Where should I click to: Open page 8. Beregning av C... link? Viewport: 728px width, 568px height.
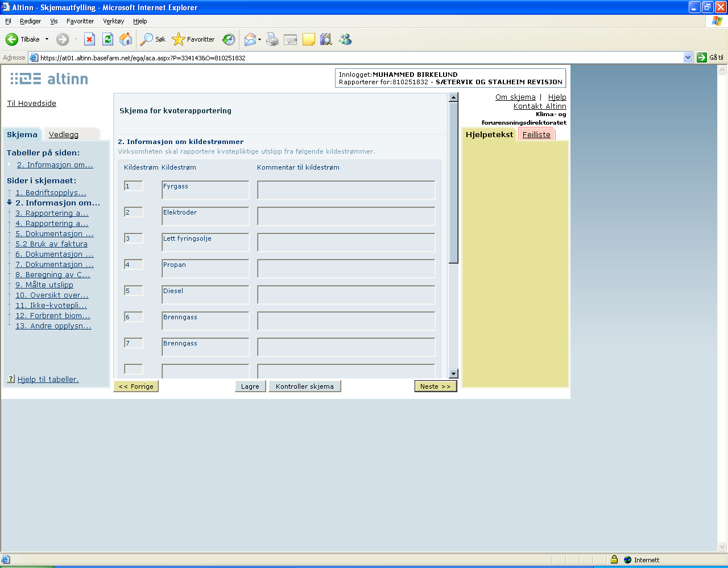(53, 274)
